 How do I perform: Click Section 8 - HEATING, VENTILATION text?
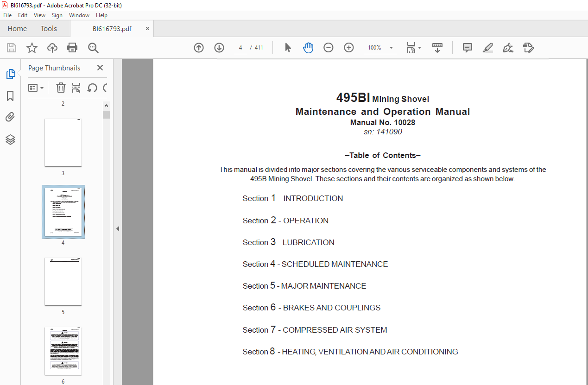click(x=350, y=352)
